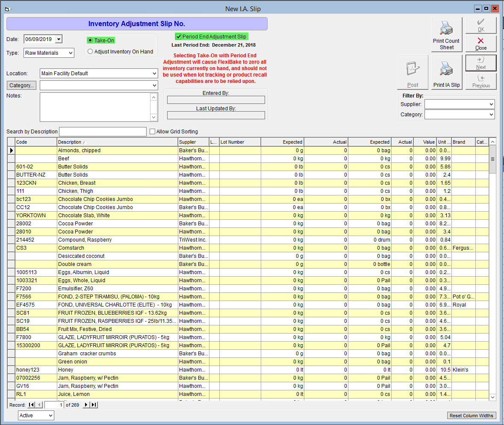504x425 pixels.
Task: Click the Lot Number column header
Action: coord(240,142)
